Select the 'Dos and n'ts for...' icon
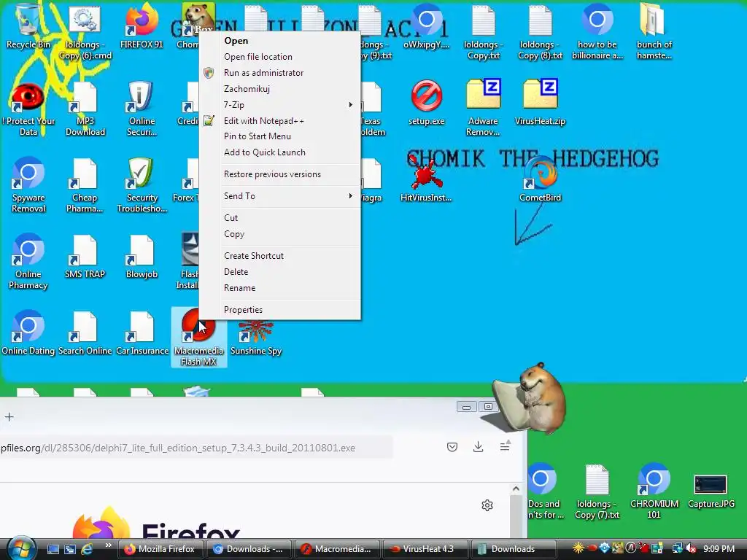Image resolution: width=747 pixels, height=560 pixels. 545,491
